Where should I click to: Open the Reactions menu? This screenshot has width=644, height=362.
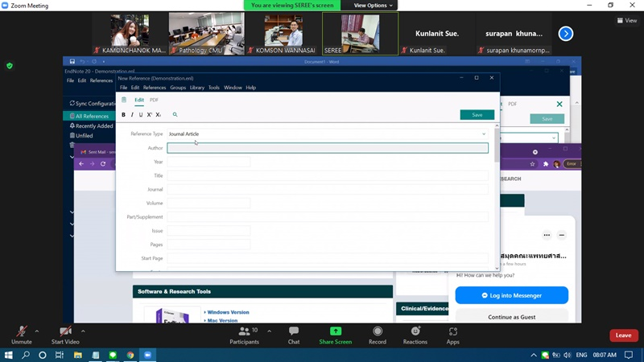click(x=415, y=331)
